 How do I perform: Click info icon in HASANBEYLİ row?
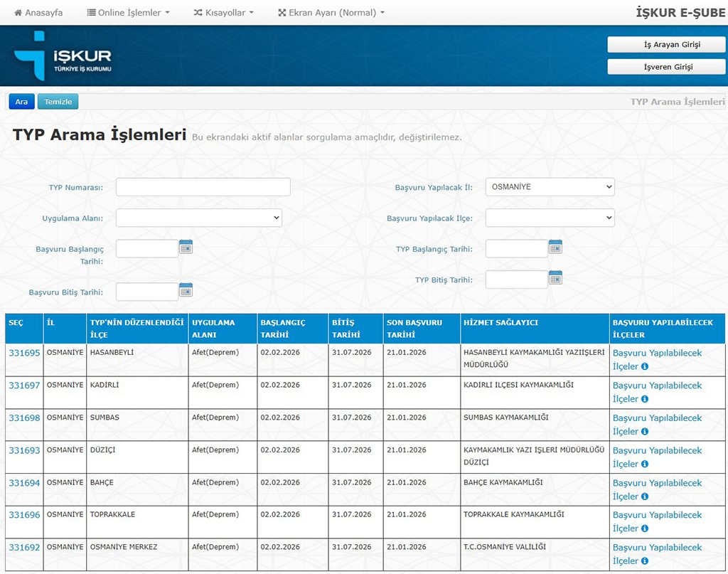[645, 367]
